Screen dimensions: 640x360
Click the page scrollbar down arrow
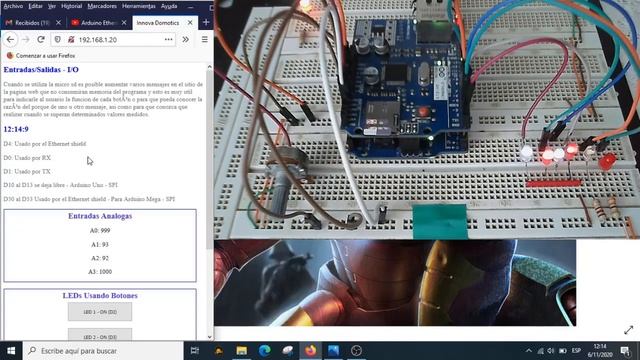(x=210, y=337)
